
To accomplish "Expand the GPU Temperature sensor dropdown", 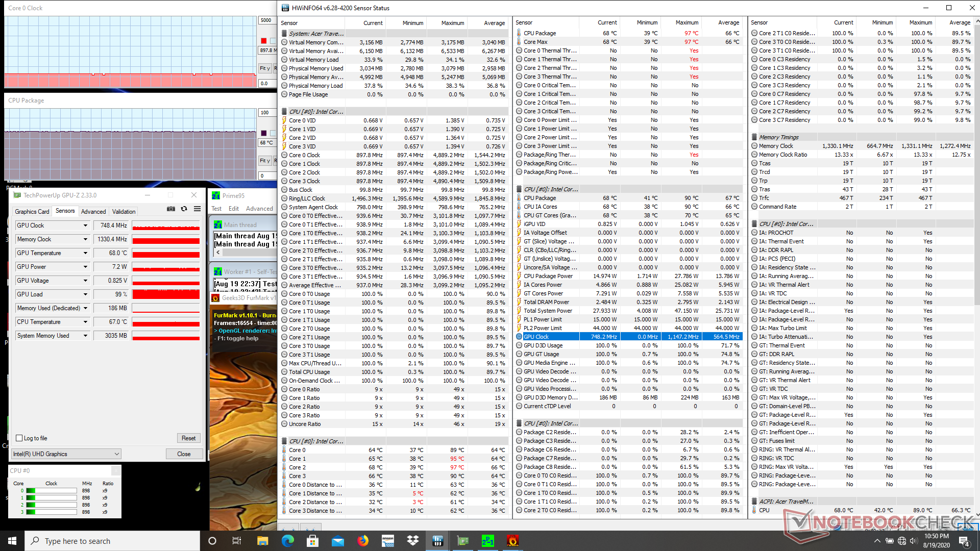I will pyautogui.click(x=85, y=253).
